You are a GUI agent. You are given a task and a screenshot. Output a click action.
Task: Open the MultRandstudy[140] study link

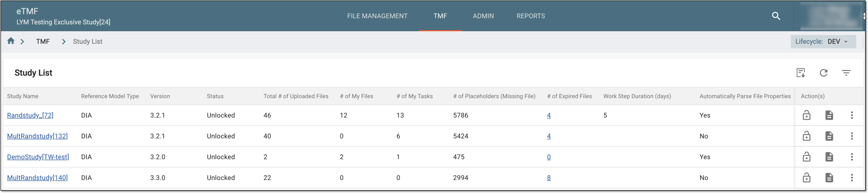coord(37,178)
